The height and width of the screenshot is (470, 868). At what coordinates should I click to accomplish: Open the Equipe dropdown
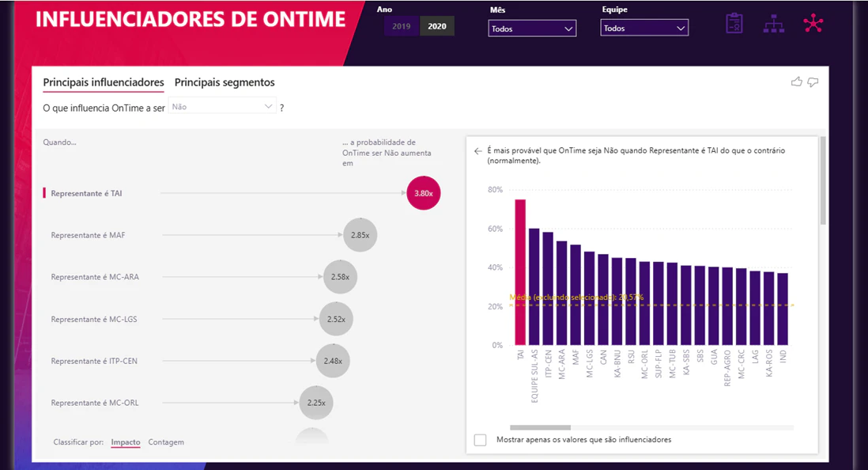(x=644, y=28)
